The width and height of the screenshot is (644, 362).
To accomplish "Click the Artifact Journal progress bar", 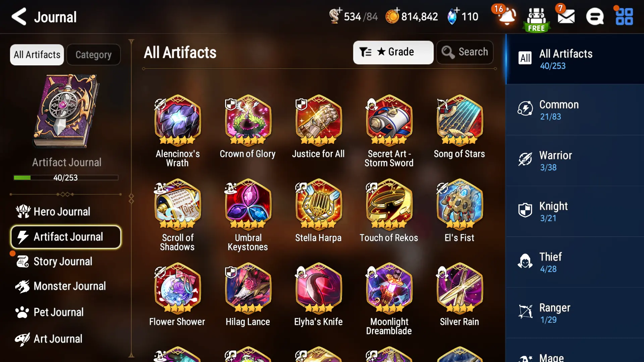I will pos(66,178).
